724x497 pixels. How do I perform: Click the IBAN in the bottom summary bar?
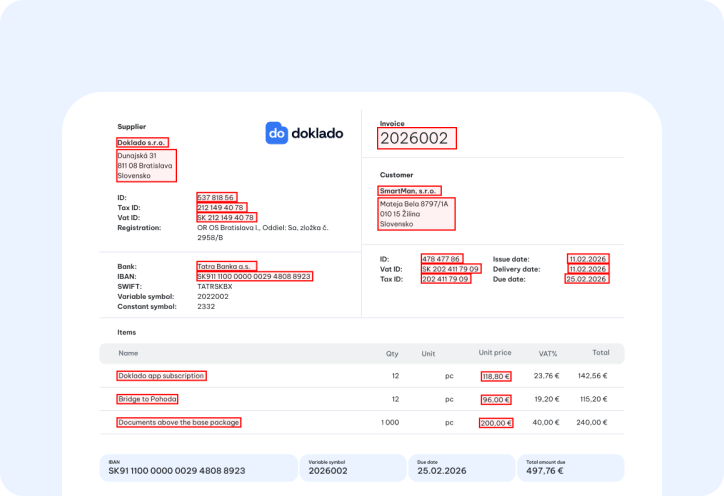click(x=177, y=471)
